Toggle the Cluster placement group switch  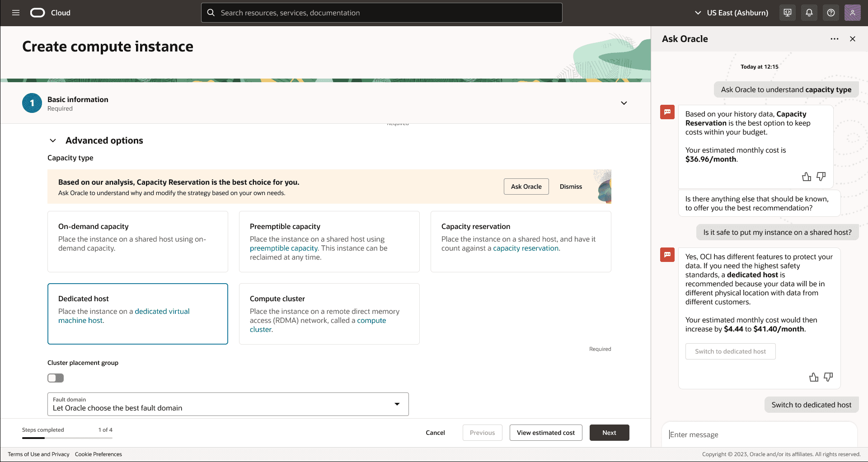56,378
